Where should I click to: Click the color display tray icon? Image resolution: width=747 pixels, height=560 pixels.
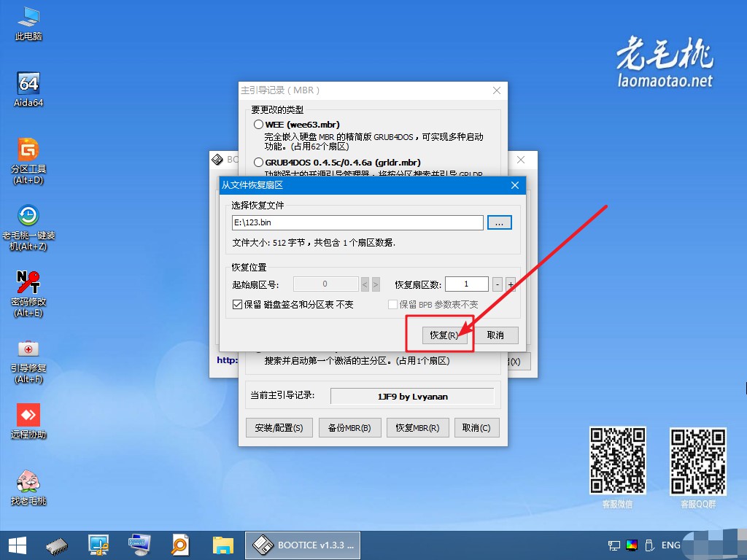632,545
